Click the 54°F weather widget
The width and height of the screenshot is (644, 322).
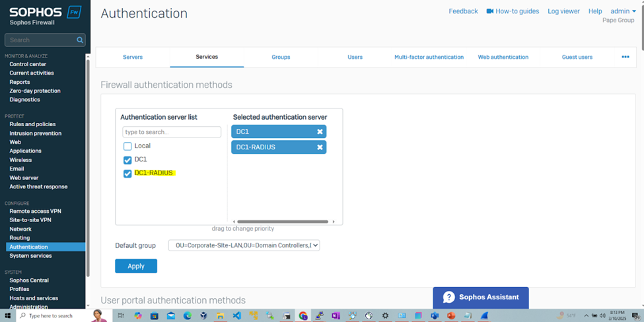(x=565, y=315)
